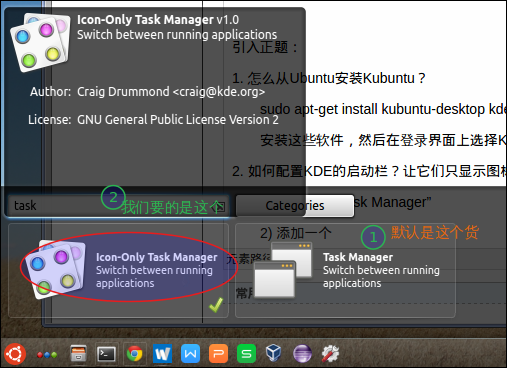Click the document text "2) 添加一个"
Image resolution: width=507 pixels, height=368 pixels.
[296, 233]
